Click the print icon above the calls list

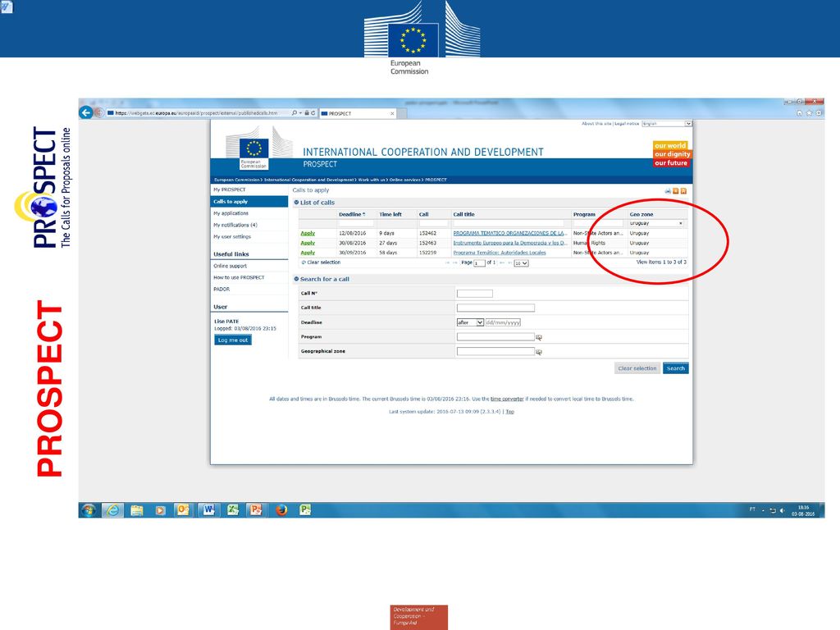[x=668, y=190]
